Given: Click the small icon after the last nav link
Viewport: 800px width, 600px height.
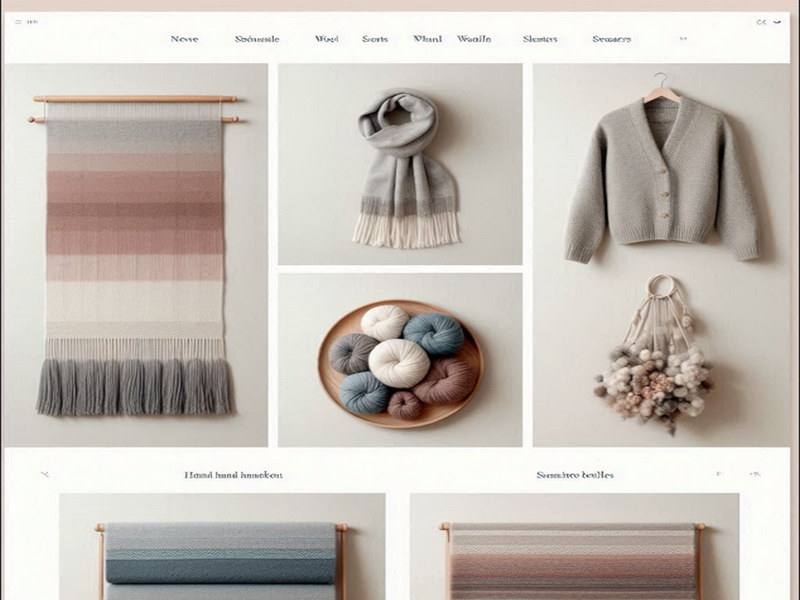Looking at the screenshot, I should [684, 39].
